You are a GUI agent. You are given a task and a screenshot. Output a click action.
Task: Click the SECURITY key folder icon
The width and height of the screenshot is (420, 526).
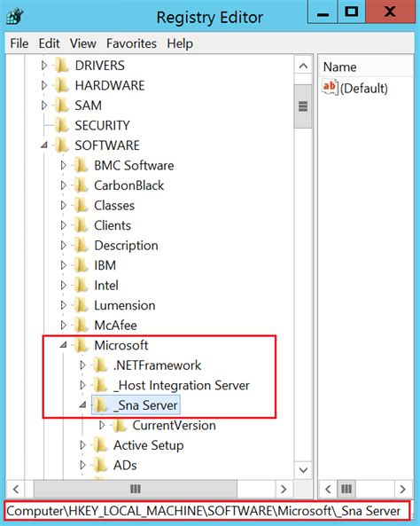[62, 125]
